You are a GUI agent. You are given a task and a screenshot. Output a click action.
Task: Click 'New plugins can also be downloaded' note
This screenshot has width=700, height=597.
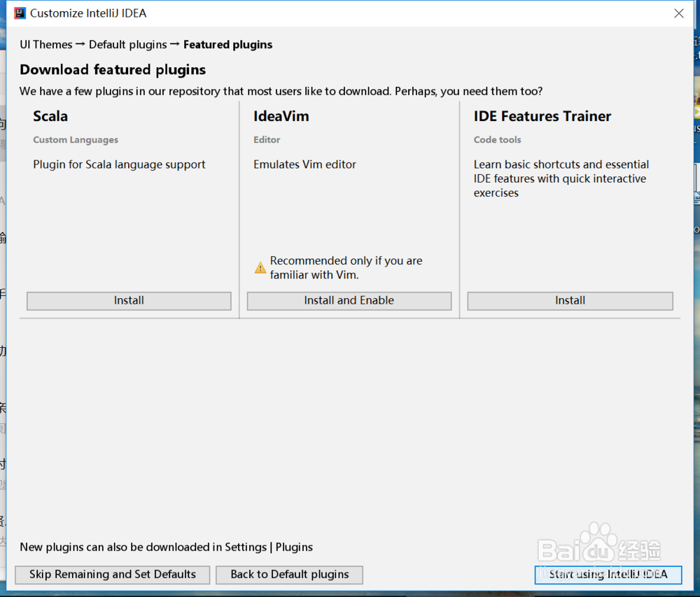[166, 547]
